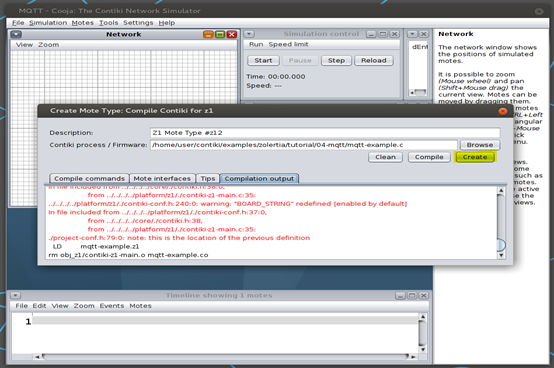Open the Help menu

167,23
